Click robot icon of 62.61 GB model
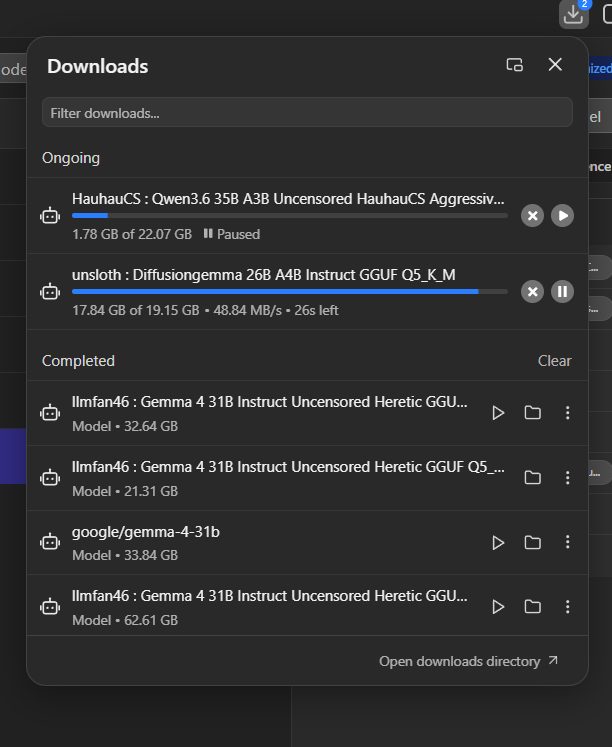This screenshot has width=612, height=747. pos(50,607)
